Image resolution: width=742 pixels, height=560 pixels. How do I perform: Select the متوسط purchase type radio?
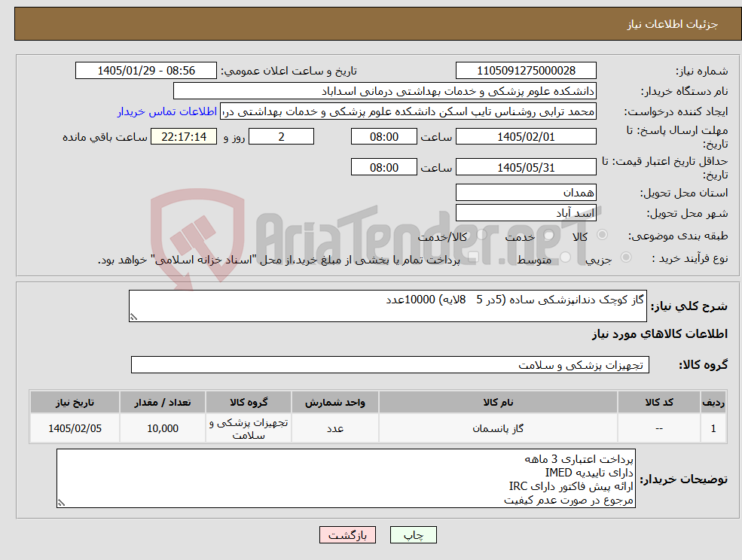pos(566,257)
